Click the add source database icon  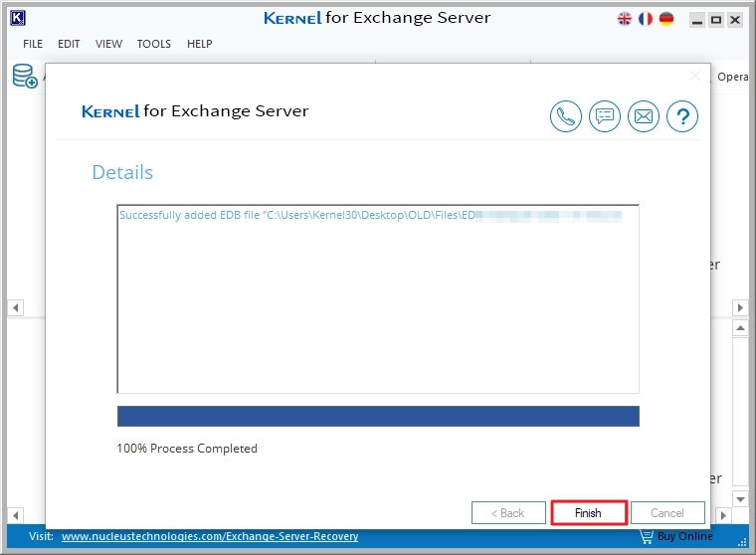point(25,77)
